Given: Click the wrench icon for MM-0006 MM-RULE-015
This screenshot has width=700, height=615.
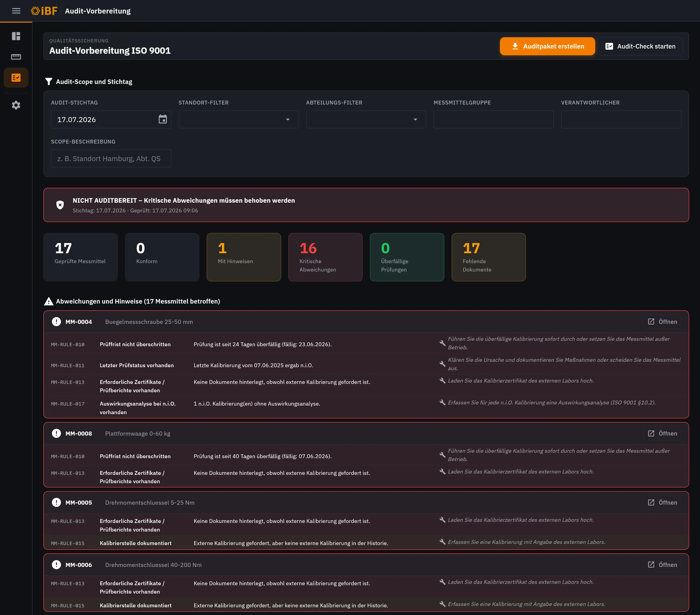Looking at the screenshot, I should (442, 604).
